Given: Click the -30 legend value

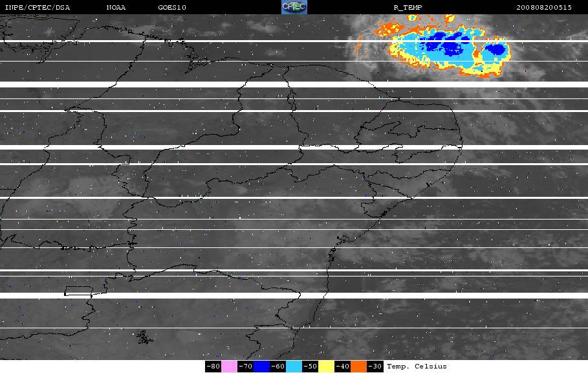Looking at the screenshot, I should tap(375, 367).
